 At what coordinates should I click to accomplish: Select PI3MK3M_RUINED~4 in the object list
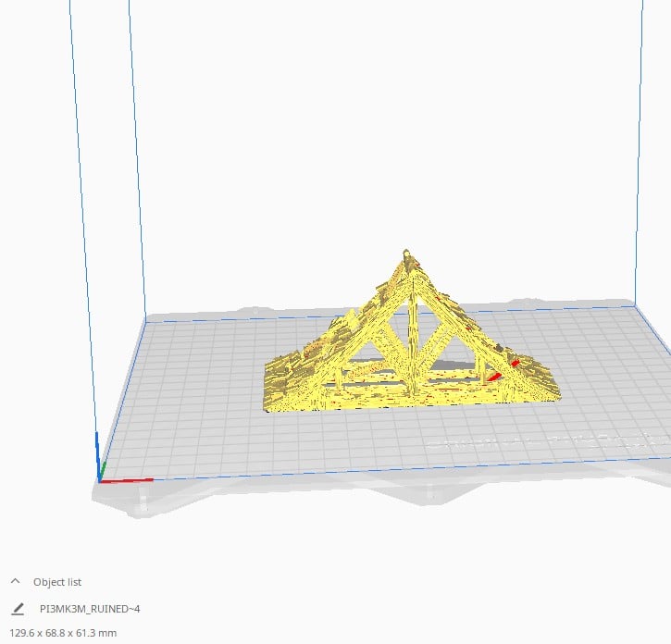tap(90, 609)
